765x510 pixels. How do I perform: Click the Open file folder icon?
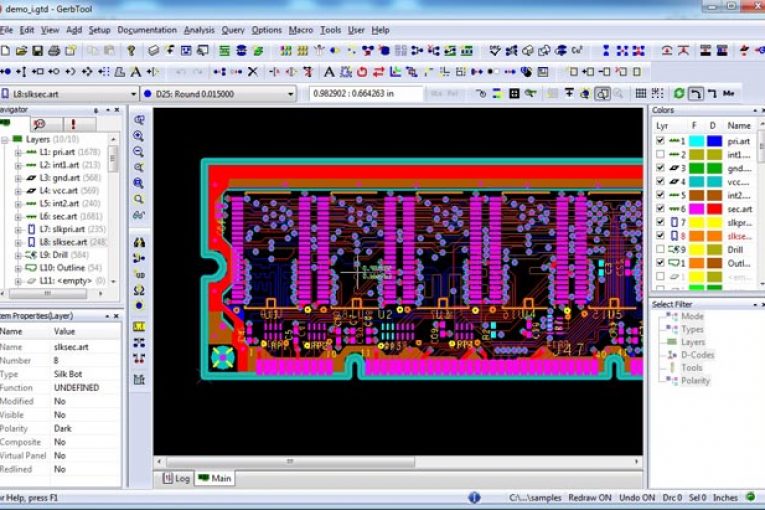pos(21,50)
